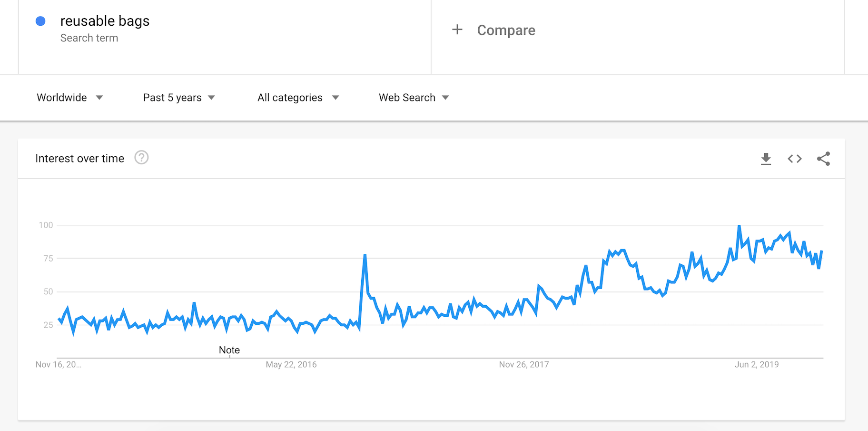Open the Interest over time help tooltip

[141, 158]
